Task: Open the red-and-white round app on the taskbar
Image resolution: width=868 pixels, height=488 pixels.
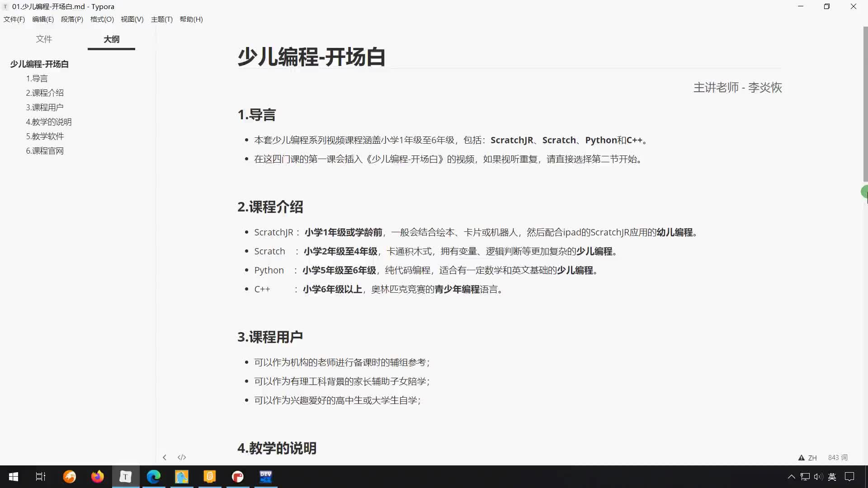Action: pos(237,477)
